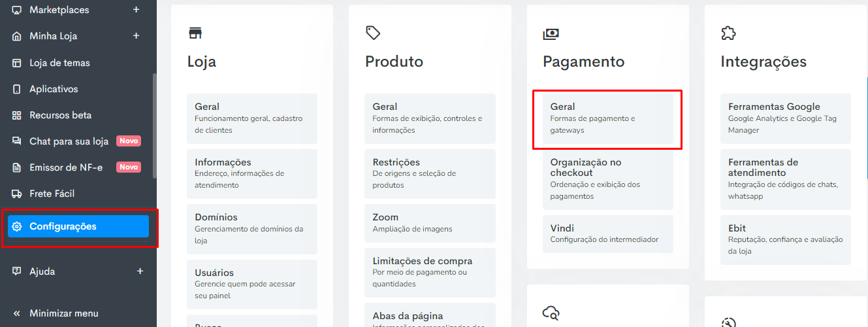The height and width of the screenshot is (327, 868).
Task: Click the Novo badge beside Chat
Action: click(129, 141)
